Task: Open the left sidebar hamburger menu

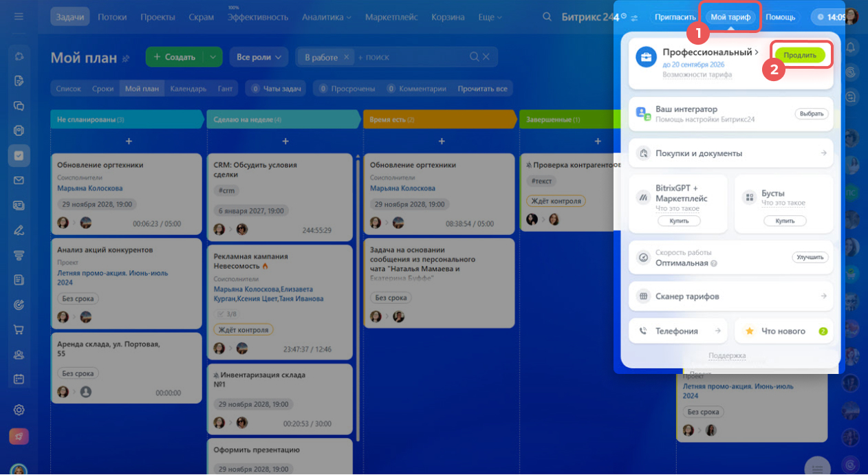Action: (19, 16)
